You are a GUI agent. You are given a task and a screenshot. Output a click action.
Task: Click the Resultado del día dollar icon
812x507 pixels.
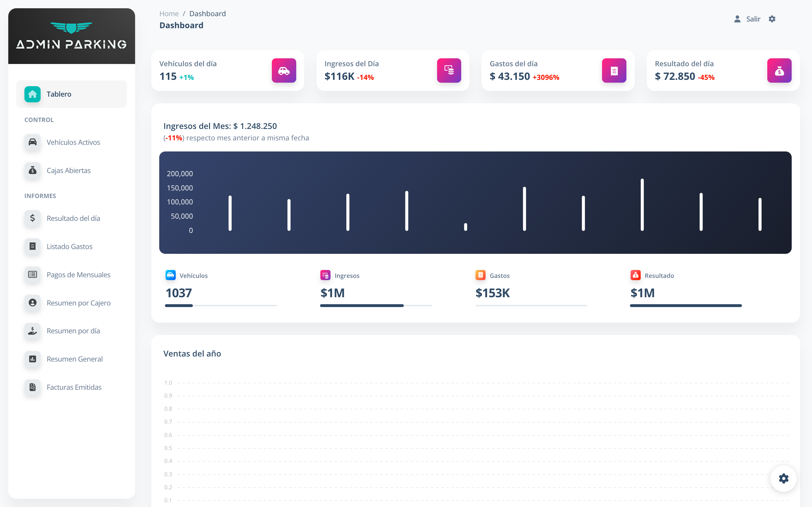click(x=779, y=69)
